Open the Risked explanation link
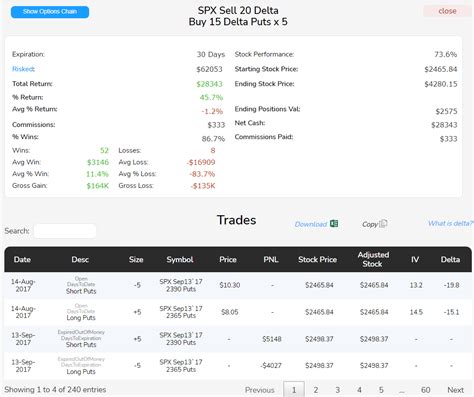 [x=23, y=69]
